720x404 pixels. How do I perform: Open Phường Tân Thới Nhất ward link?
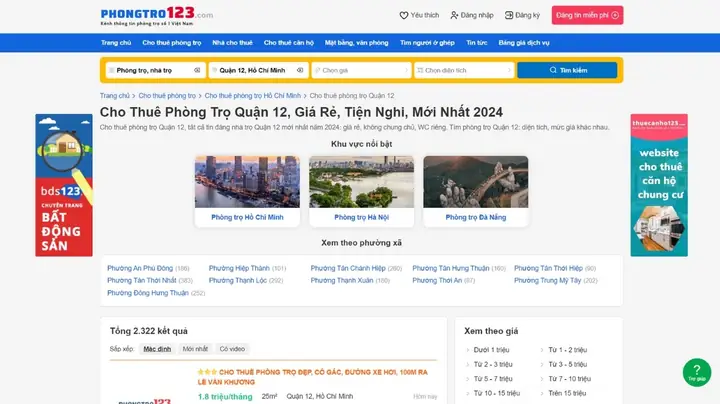[x=142, y=281]
